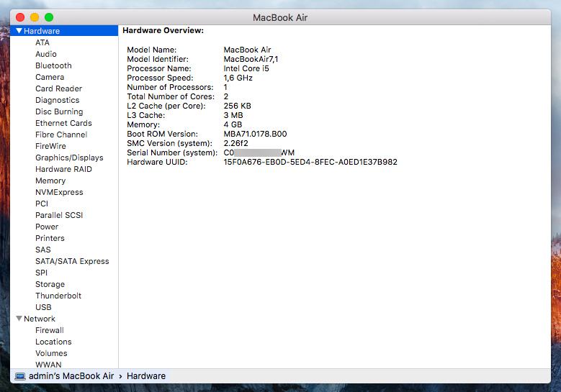Image resolution: width=561 pixels, height=392 pixels.
Task: Zoom window with green button
Action: (x=49, y=17)
